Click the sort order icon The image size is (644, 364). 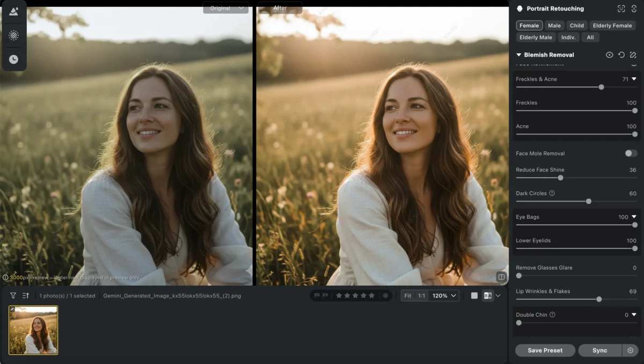(x=26, y=295)
